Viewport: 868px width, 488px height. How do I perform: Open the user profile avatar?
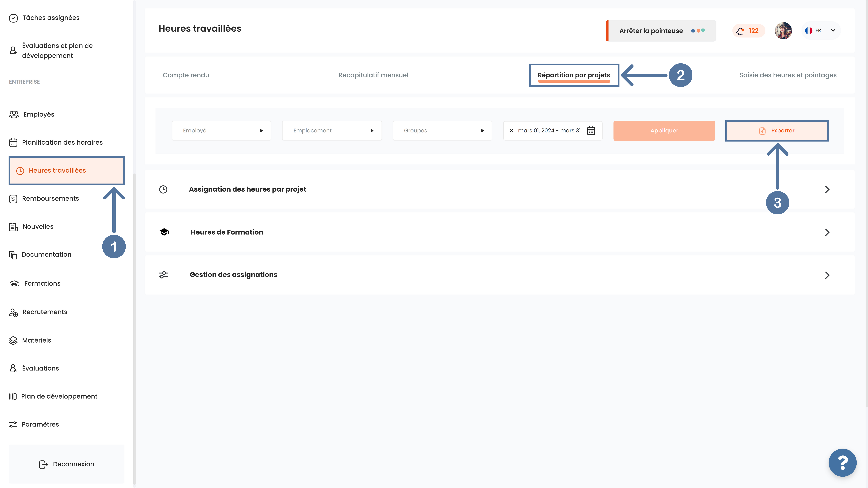pos(783,31)
